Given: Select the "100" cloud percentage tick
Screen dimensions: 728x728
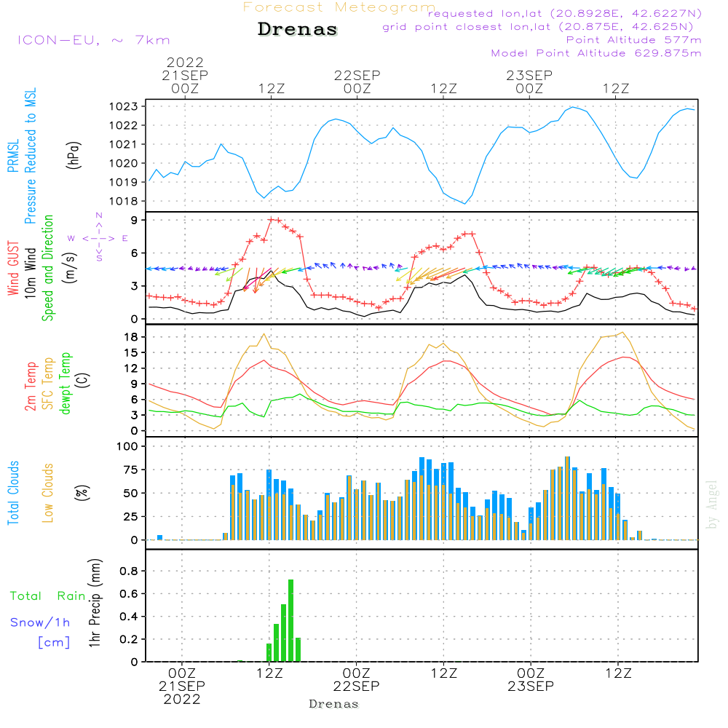Looking at the screenshot, I should tap(127, 447).
